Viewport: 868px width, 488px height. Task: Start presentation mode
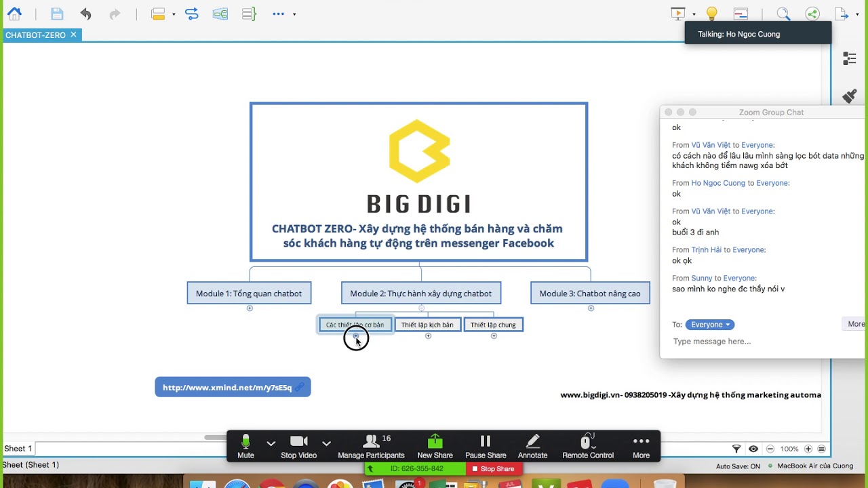coord(678,14)
